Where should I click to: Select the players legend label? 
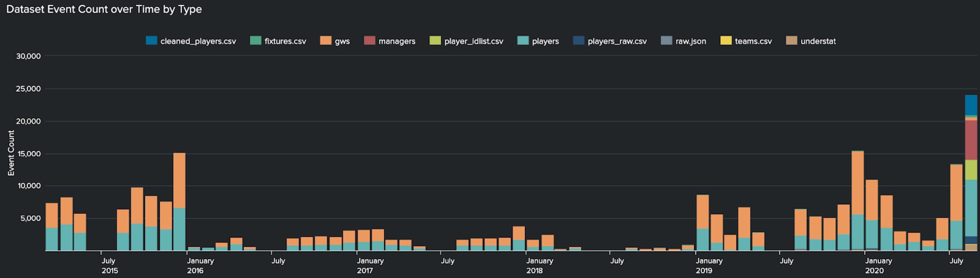pyautogui.click(x=546, y=42)
